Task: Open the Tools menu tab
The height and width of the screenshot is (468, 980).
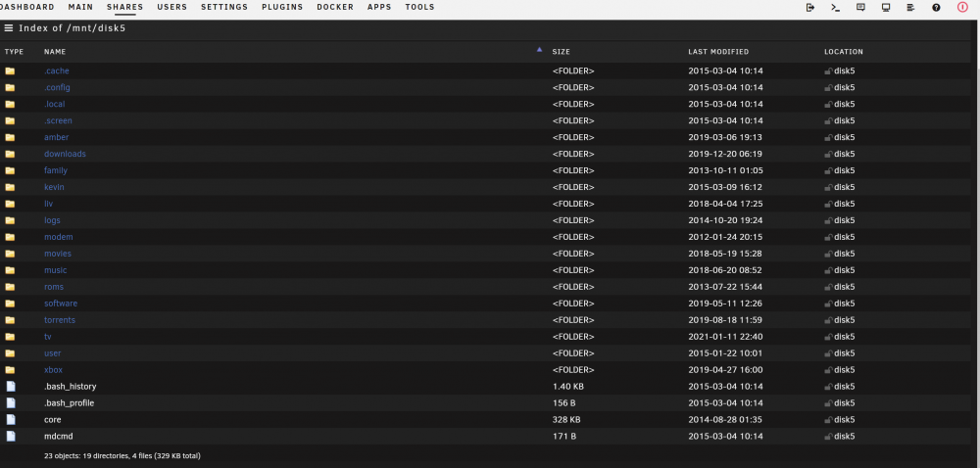Action: pos(420,7)
